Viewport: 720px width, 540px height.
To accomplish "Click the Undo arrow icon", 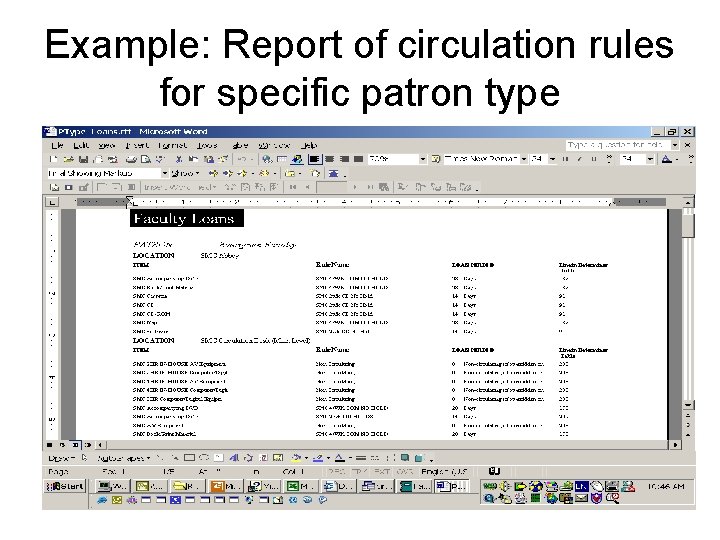I will pyautogui.click(x=242, y=159).
